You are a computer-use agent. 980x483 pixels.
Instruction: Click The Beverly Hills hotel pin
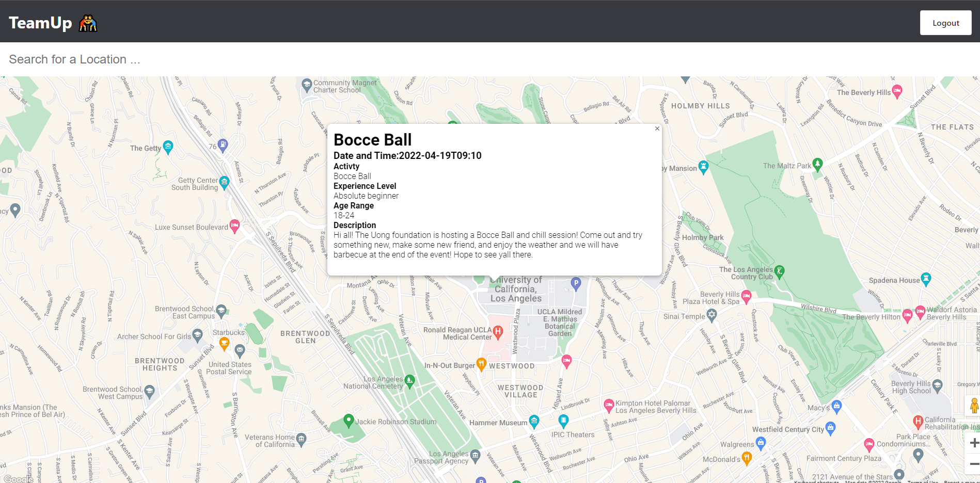pos(897,91)
